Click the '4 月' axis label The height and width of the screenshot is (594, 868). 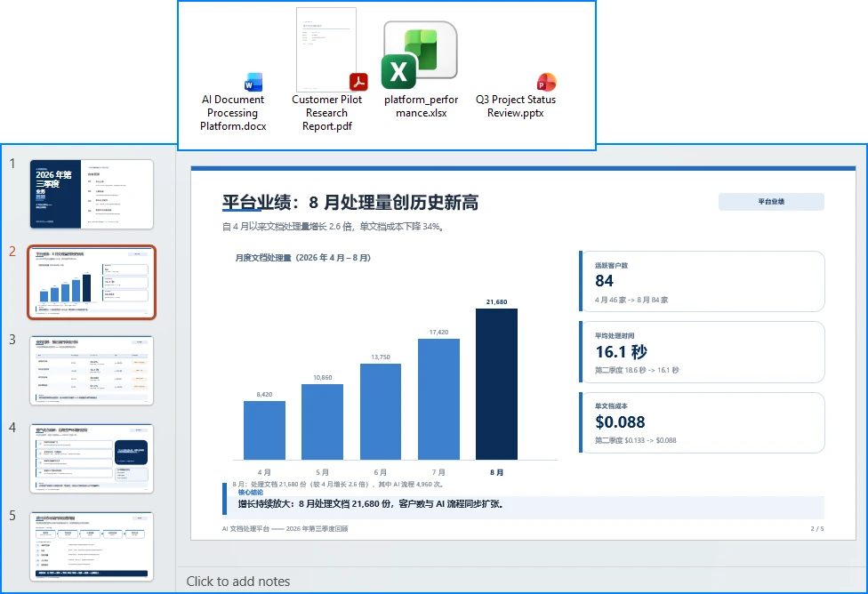point(265,472)
